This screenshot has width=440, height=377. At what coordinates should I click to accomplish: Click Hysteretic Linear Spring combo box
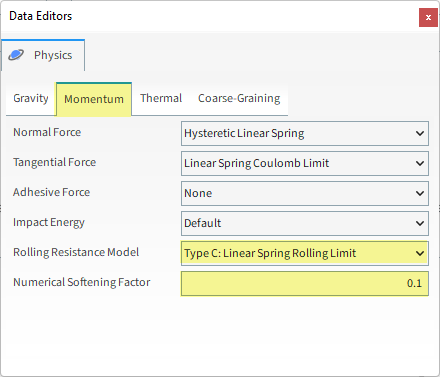305,133
